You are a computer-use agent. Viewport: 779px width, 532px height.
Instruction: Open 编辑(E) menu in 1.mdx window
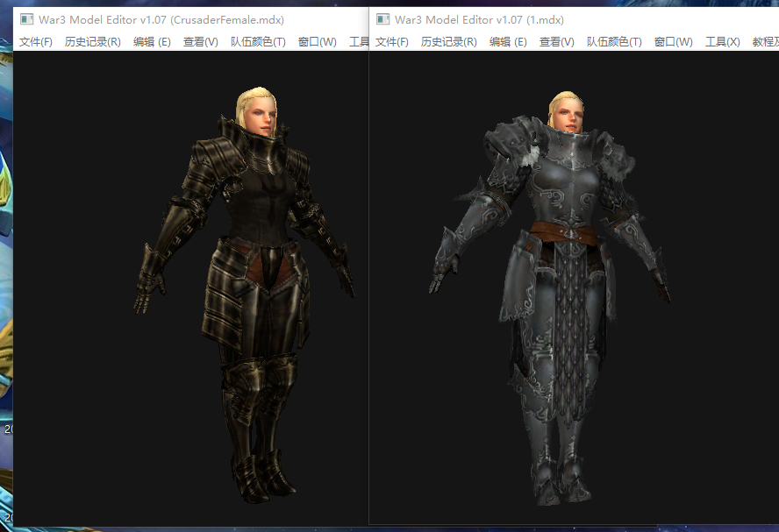click(508, 42)
